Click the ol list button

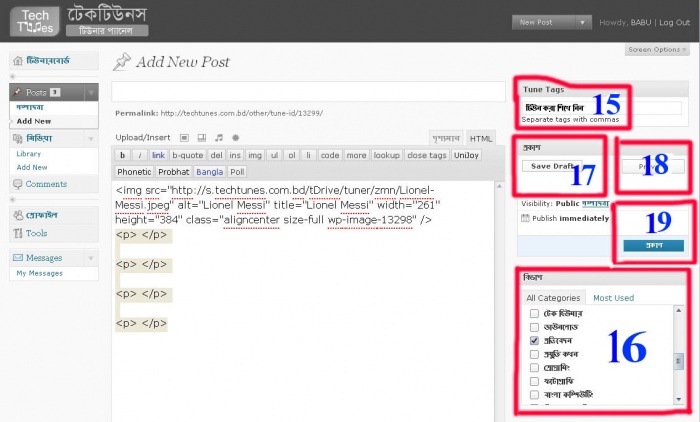click(292, 155)
